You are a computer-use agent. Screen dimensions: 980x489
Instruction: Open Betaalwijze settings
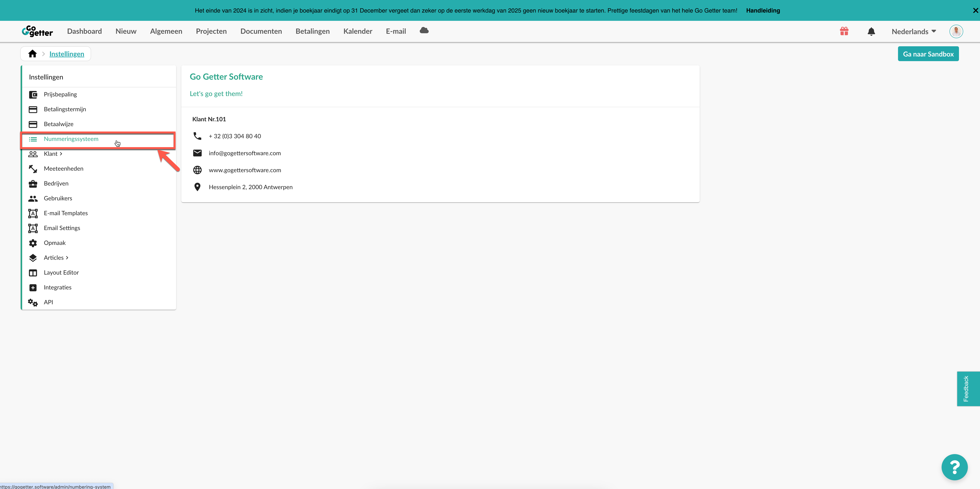tap(99, 124)
